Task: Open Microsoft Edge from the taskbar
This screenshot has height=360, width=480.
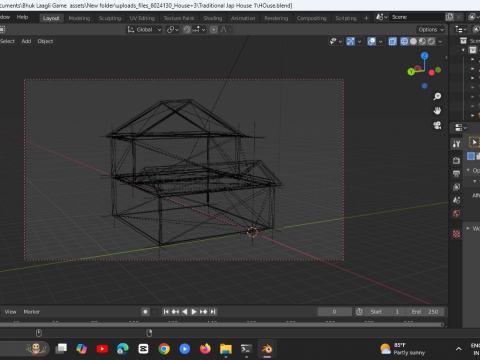Action: 123,349
